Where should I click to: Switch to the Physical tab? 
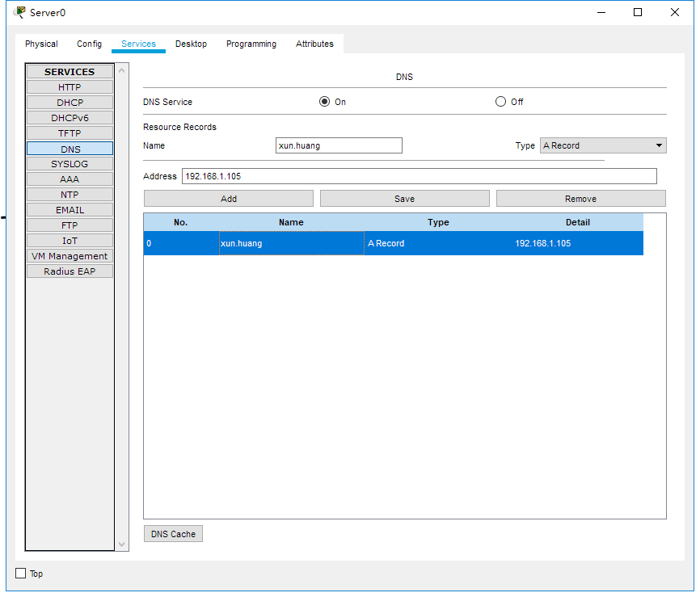[41, 44]
